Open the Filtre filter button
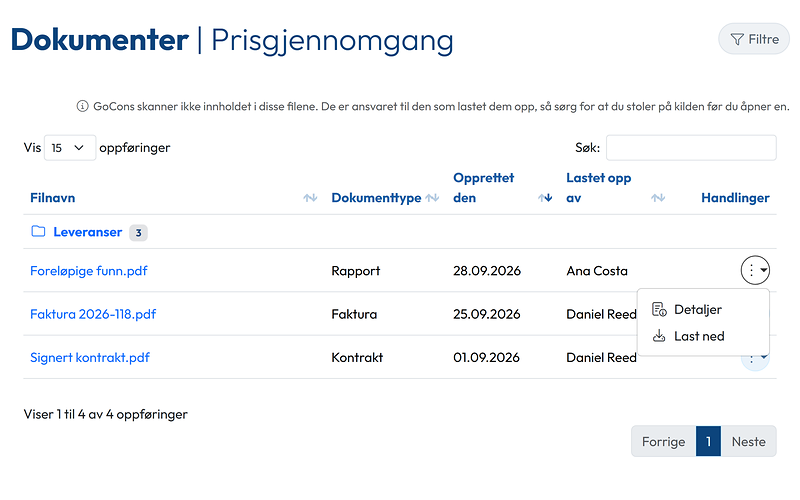Screen dimensions: 800x500 coord(754,39)
